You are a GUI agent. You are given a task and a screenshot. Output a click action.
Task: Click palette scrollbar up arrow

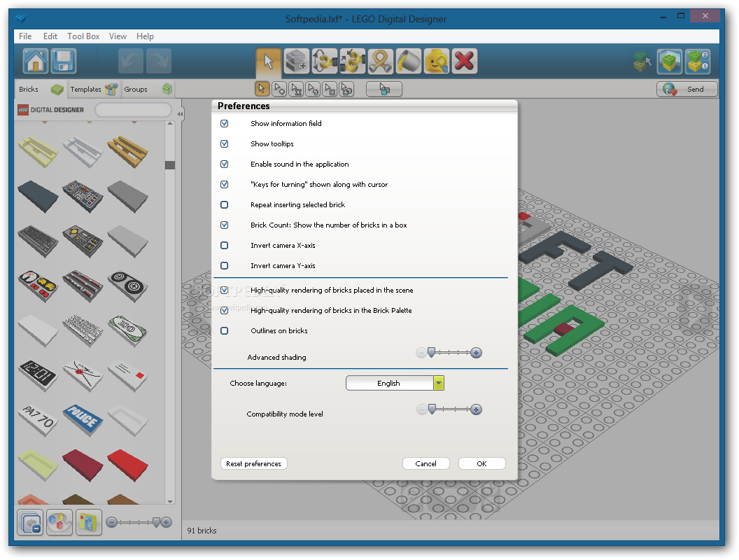[x=170, y=123]
